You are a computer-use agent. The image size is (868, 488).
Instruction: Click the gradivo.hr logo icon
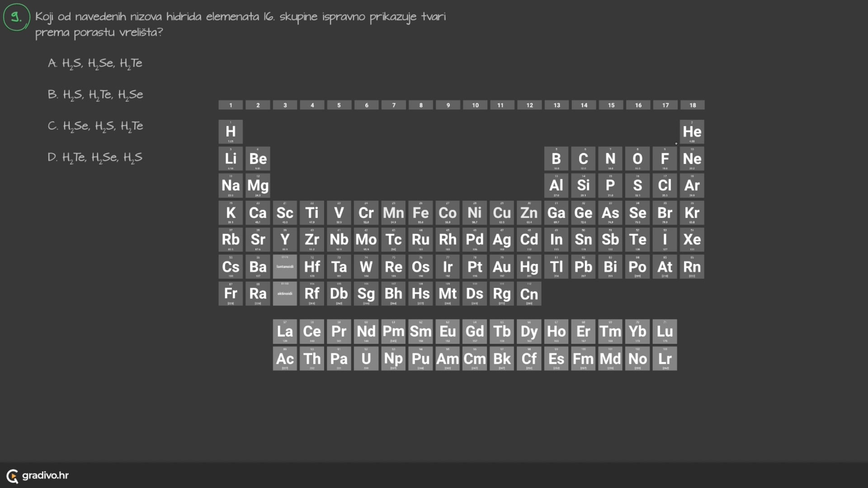click(12, 476)
